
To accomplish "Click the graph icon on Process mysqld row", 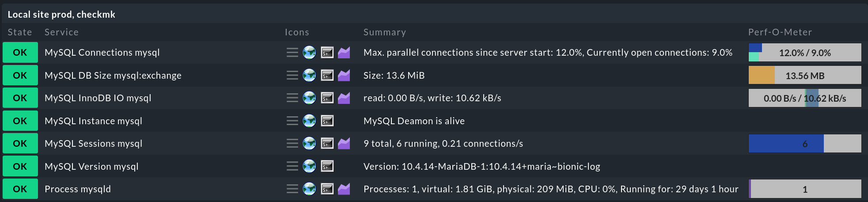I will pyautogui.click(x=344, y=189).
